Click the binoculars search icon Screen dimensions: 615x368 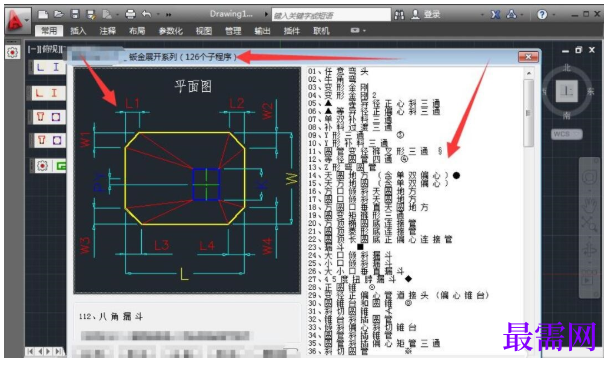pyautogui.click(x=399, y=15)
